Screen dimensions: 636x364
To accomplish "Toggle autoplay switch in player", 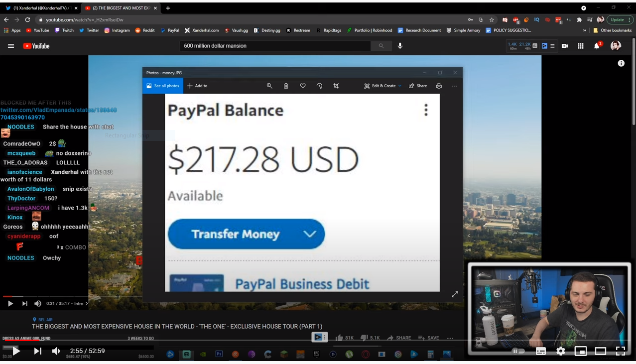I will (518, 351).
